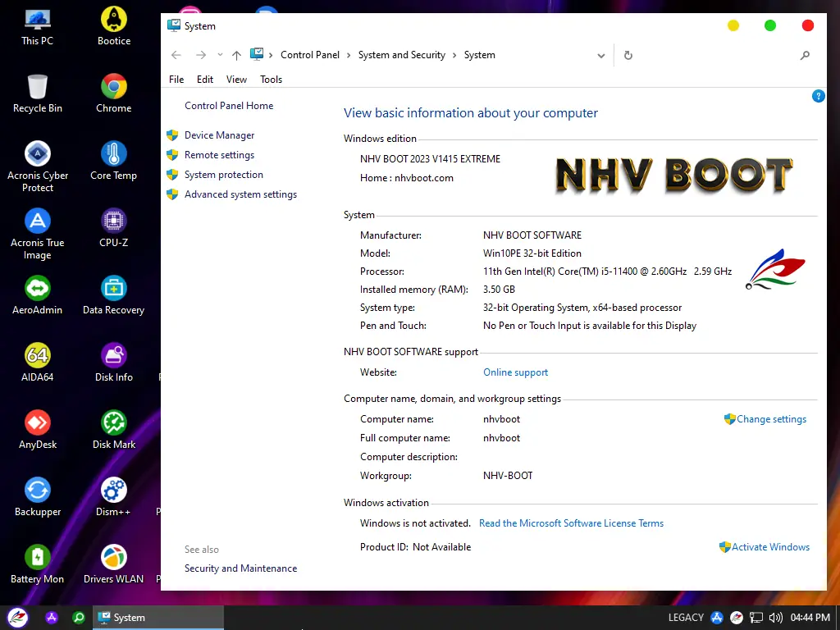The width and height of the screenshot is (840, 630).
Task: Expand chevron after System and Security breadcrumb
Action: tap(454, 55)
